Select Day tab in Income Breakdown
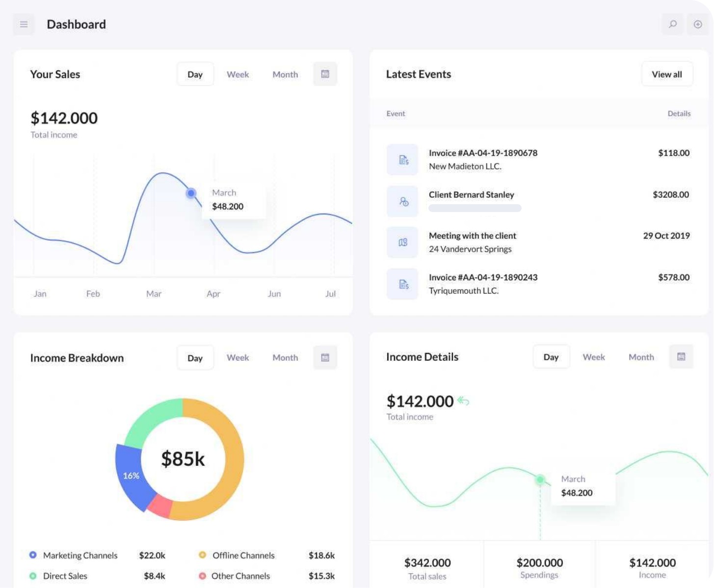714x588 pixels. [195, 358]
